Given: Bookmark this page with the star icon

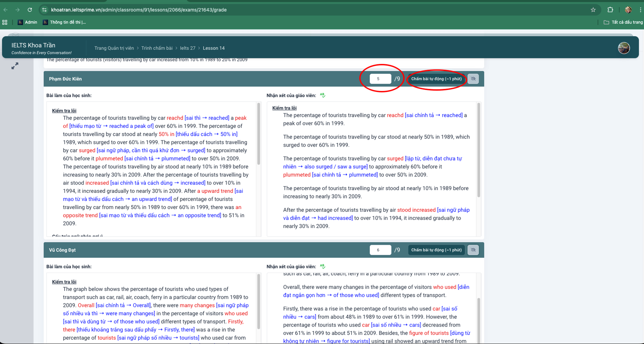Looking at the screenshot, I should tap(593, 10).
